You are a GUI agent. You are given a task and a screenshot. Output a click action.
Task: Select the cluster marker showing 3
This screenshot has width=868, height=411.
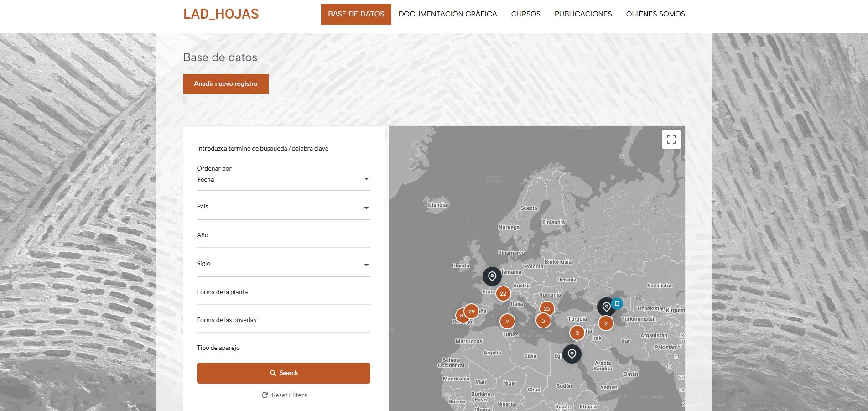click(577, 333)
